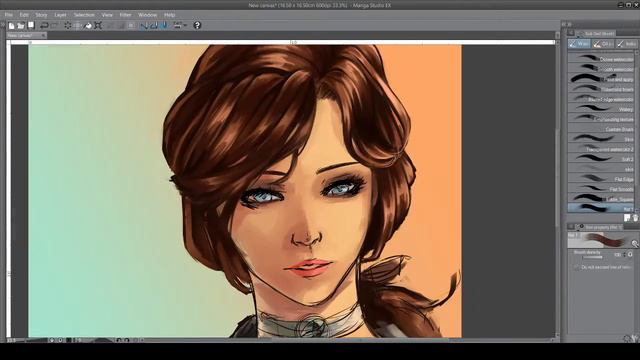Click the wrench icon at tool property bottom
The height and width of the screenshot is (360, 640).
point(635,338)
